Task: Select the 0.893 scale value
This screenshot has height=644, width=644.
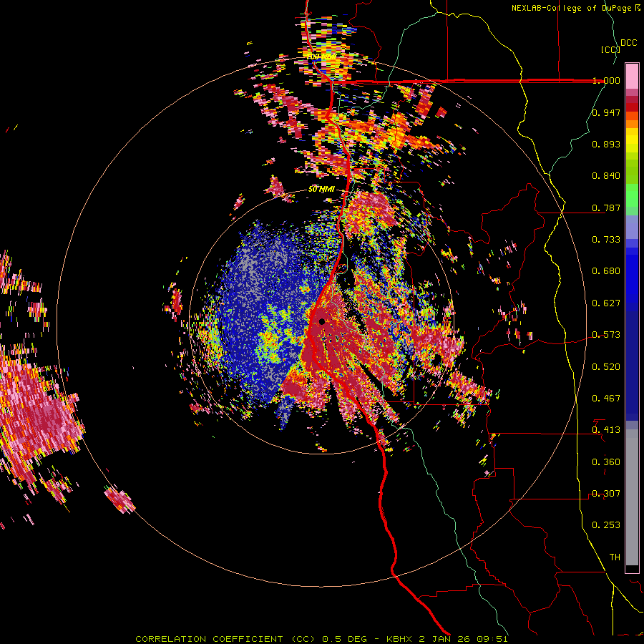Action: pos(606,144)
